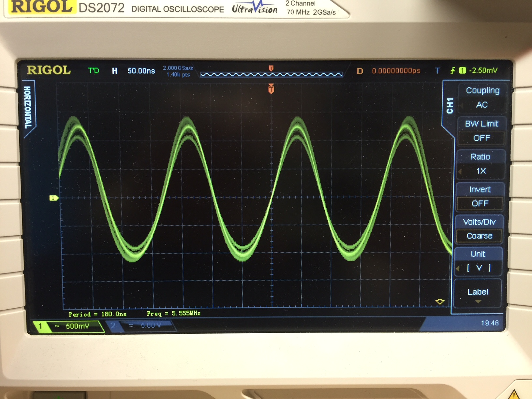This screenshot has height=399, width=532.
Task: Open the HORIZONTAL side tab
Action: pyautogui.click(x=28, y=107)
